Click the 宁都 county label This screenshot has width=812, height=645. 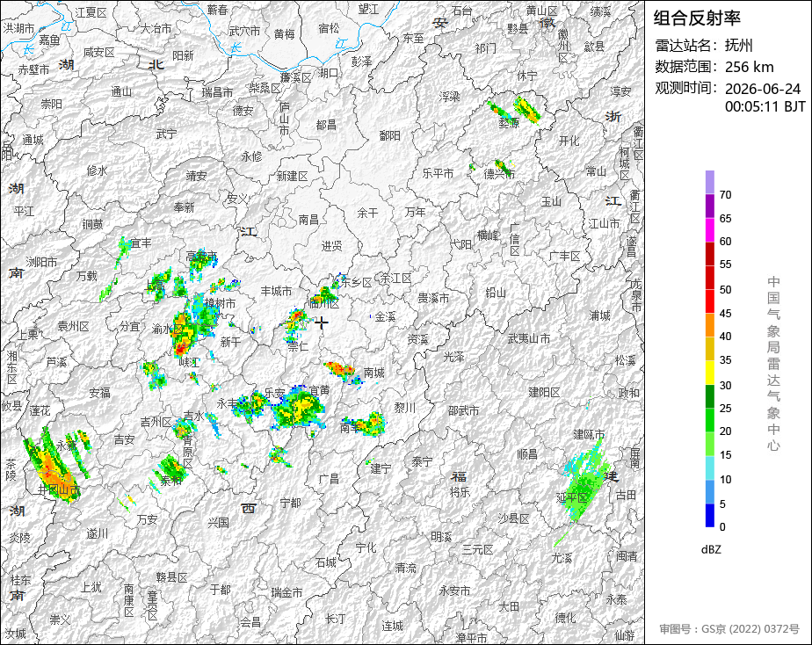click(x=290, y=503)
